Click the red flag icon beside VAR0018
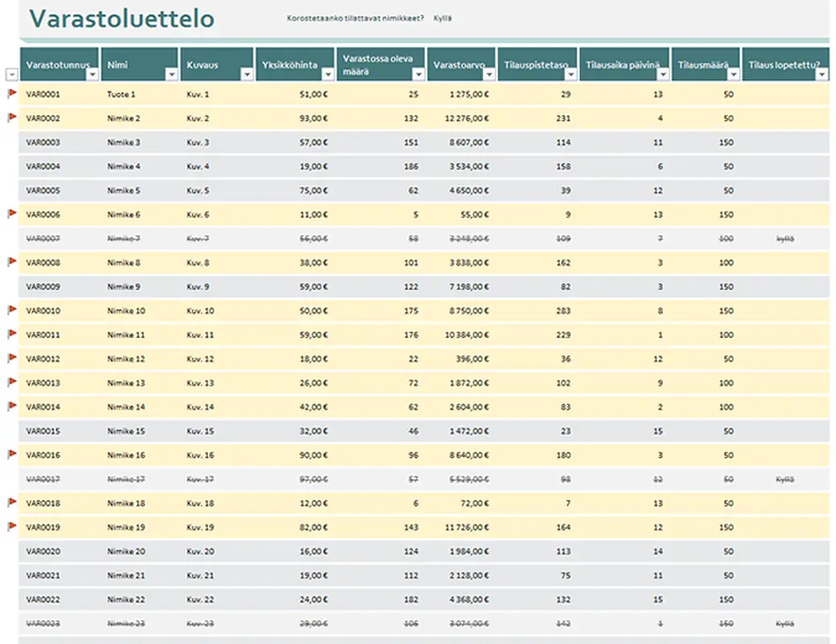 pyautogui.click(x=12, y=502)
